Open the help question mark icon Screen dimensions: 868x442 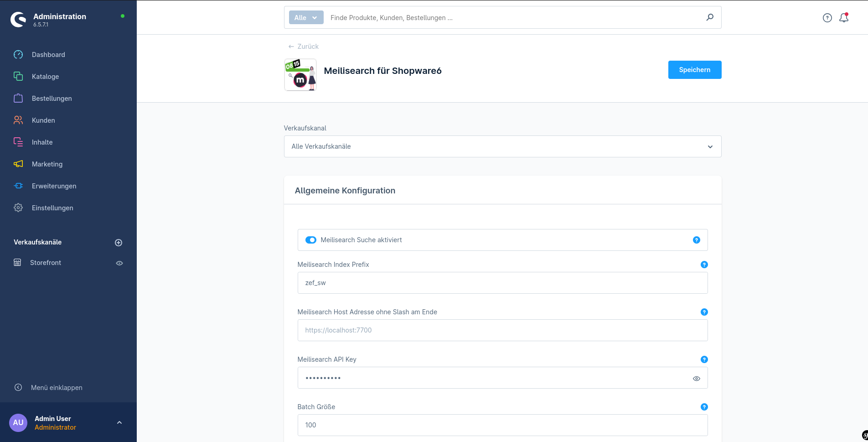pyautogui.click(x=827, y=18)
